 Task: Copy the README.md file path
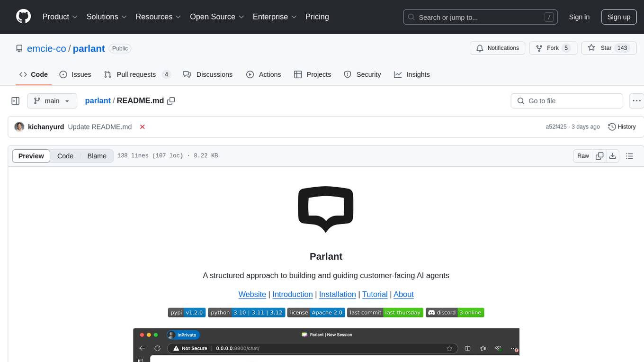[171, 100]
